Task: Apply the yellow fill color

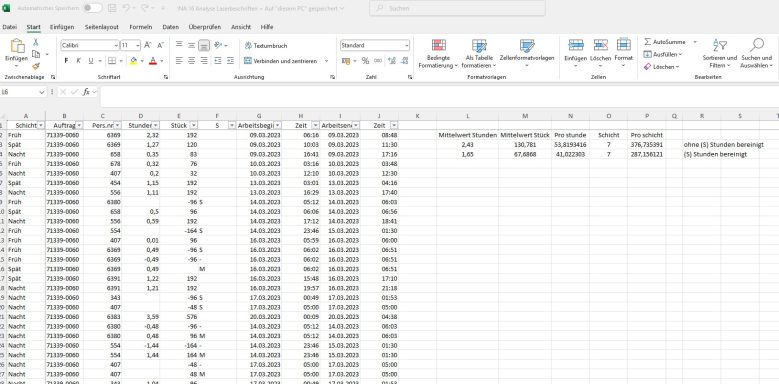Action: 133,61
